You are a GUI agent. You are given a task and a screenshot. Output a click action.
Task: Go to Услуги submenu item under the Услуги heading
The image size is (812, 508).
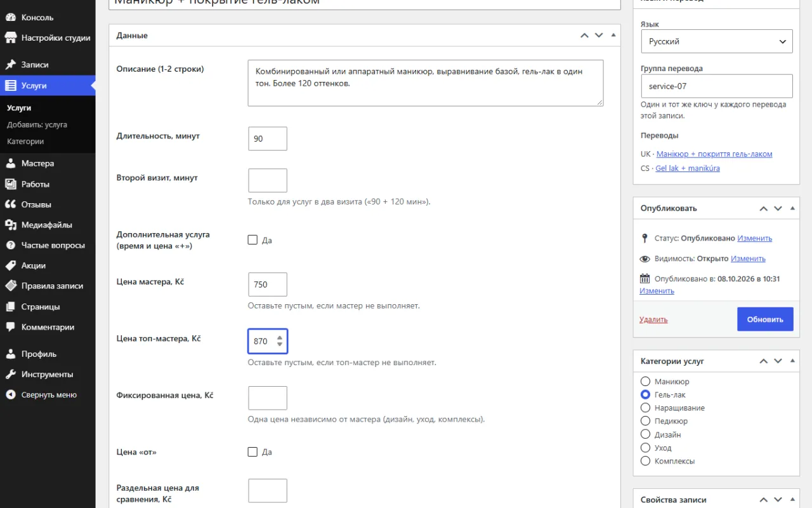tap(19, 108)
